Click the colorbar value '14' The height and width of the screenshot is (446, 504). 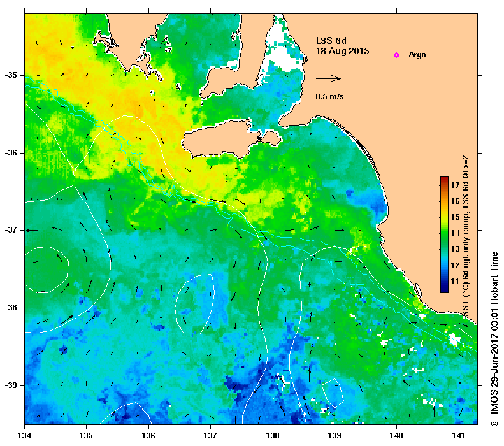(455, 233)
